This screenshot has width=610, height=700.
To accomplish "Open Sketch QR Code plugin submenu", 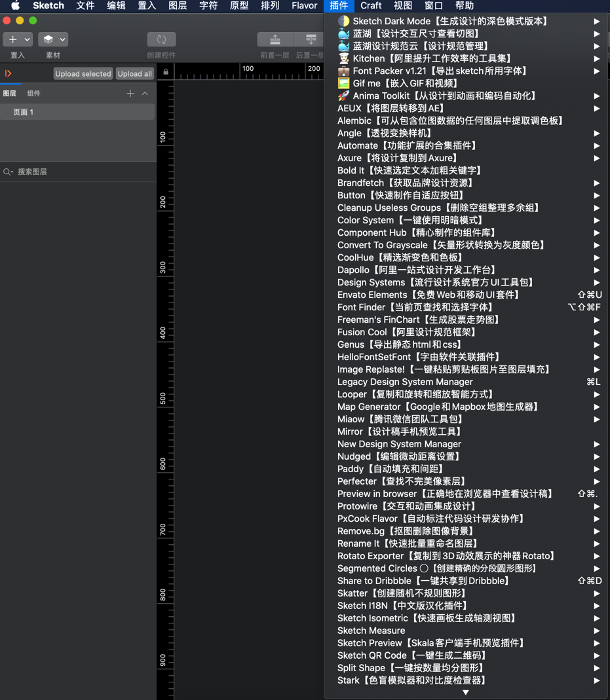I will pyautogui.click(x=467, y=655).
